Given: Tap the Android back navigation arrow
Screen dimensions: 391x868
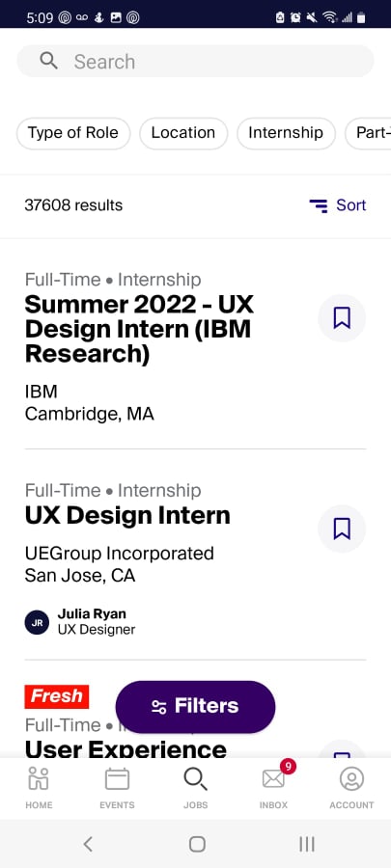Looking at the screenshot, I should [x=88, y=844].
